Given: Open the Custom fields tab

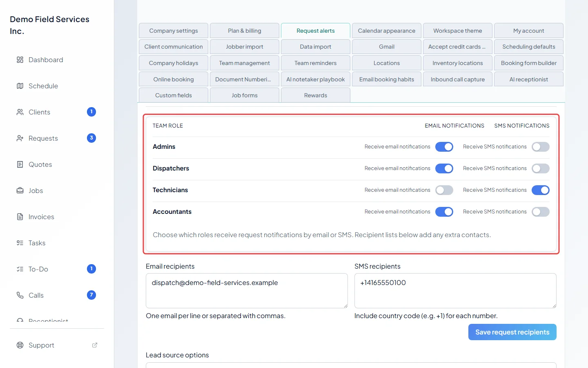Looking at the screenshot, I should (x=174, y=95).
